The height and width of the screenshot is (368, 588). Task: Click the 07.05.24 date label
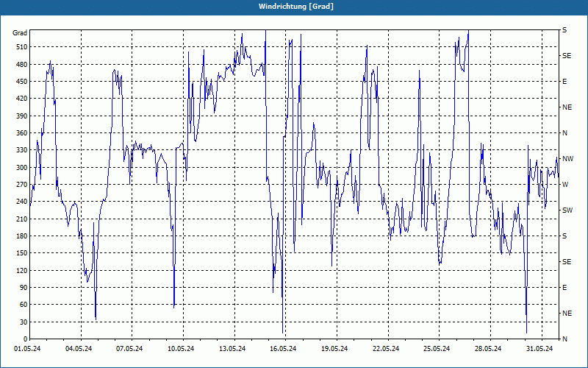pyautogui.click(x=130, y=349)
